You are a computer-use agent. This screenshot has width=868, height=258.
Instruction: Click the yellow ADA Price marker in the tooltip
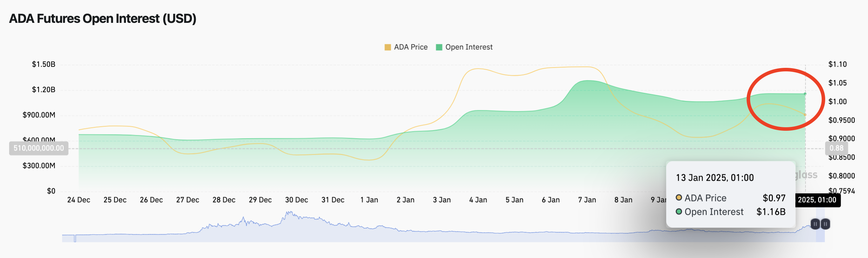tap(679, 198)
